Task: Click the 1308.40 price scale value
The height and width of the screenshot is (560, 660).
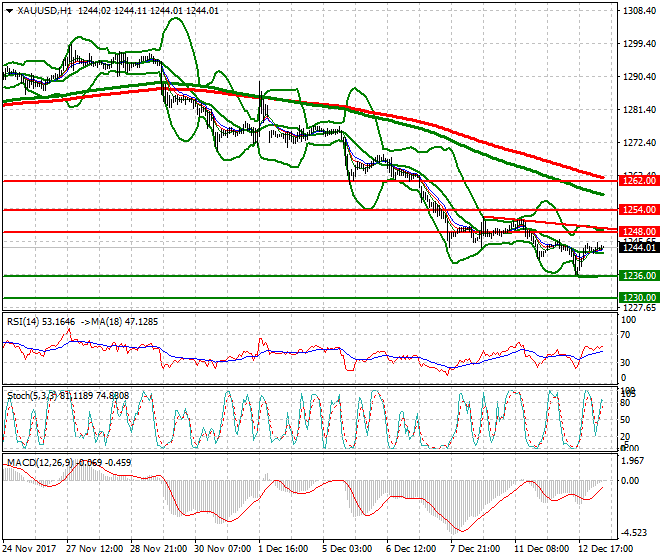Action: [639, 11]
